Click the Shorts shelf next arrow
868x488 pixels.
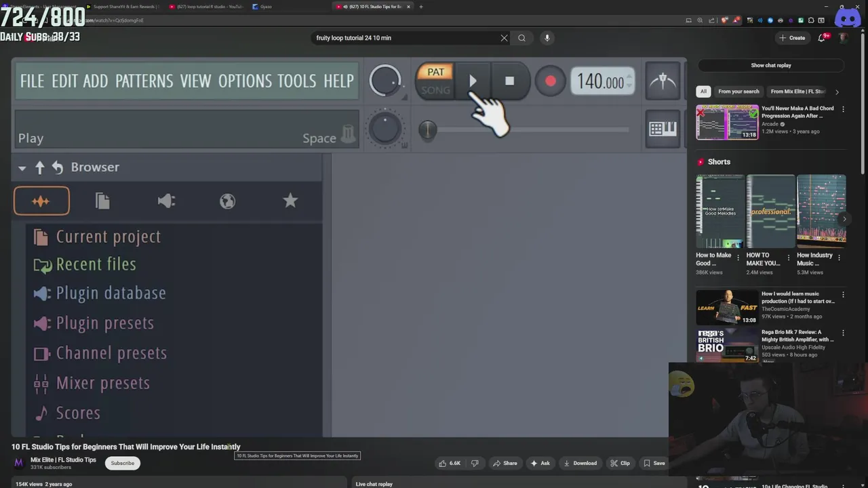(x=844, y=219)
